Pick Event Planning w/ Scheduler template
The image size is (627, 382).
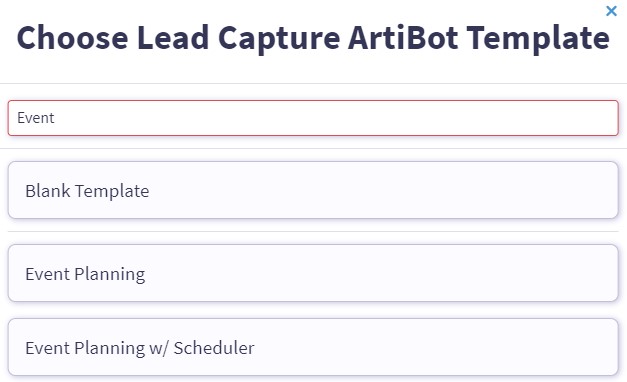tap(313, 347)
